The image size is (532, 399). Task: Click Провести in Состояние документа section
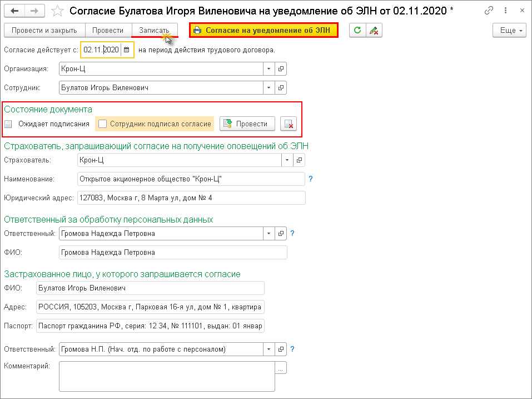click(247, 124)
